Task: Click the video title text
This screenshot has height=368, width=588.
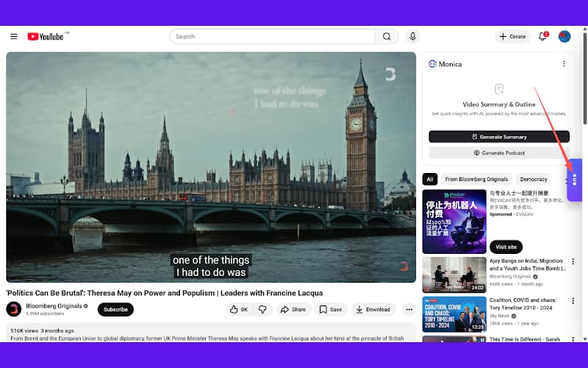Action: point(164,293)
